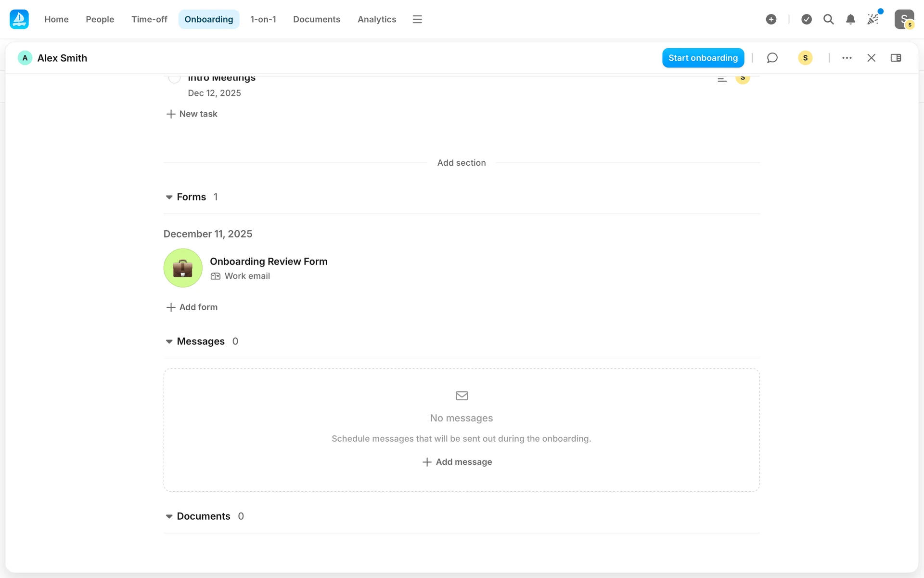Image resolution: width=924 pixels, height=578 pixels.
Task: Open the Onboarding Review Form briefcase thumbnail
Action: tap(183, 268)
